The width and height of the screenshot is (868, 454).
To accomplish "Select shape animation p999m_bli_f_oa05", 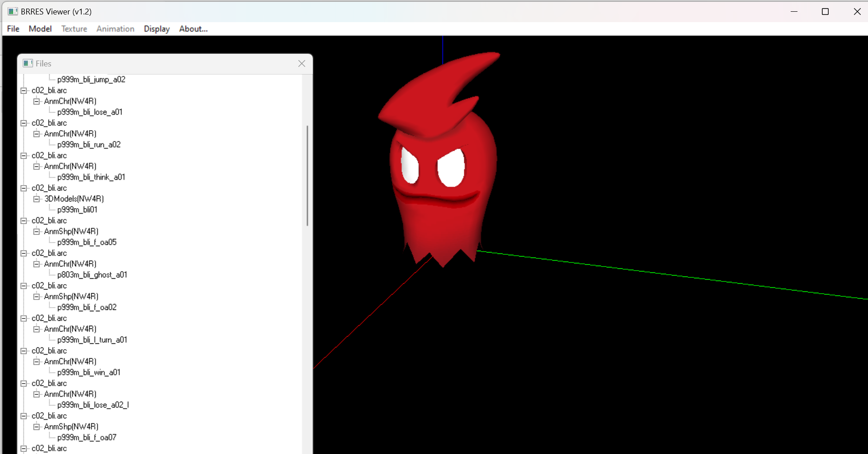I will point(87,242).
